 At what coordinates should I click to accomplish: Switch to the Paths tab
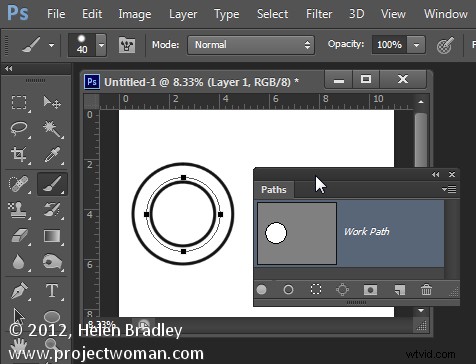click(274, 190)
